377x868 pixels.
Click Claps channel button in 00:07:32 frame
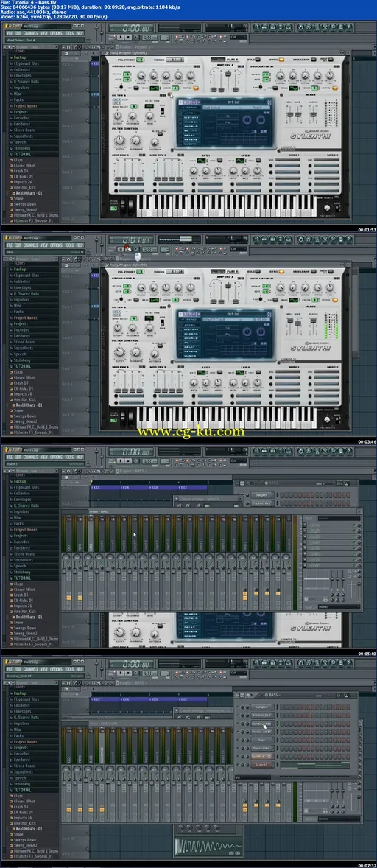pyautogui.click(x=262, y=740)
